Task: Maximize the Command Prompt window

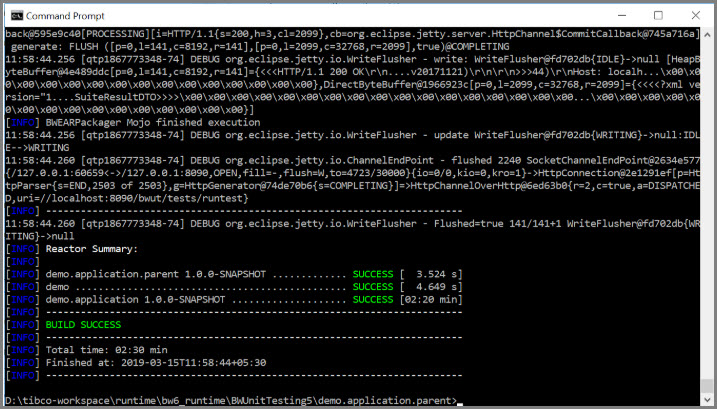Action: [x=658, y=16]
